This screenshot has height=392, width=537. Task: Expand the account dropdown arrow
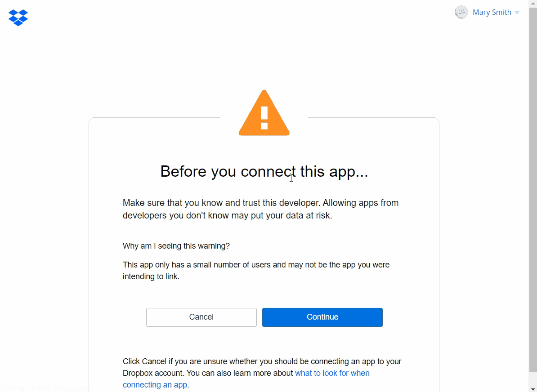click(x=517, y=13)
